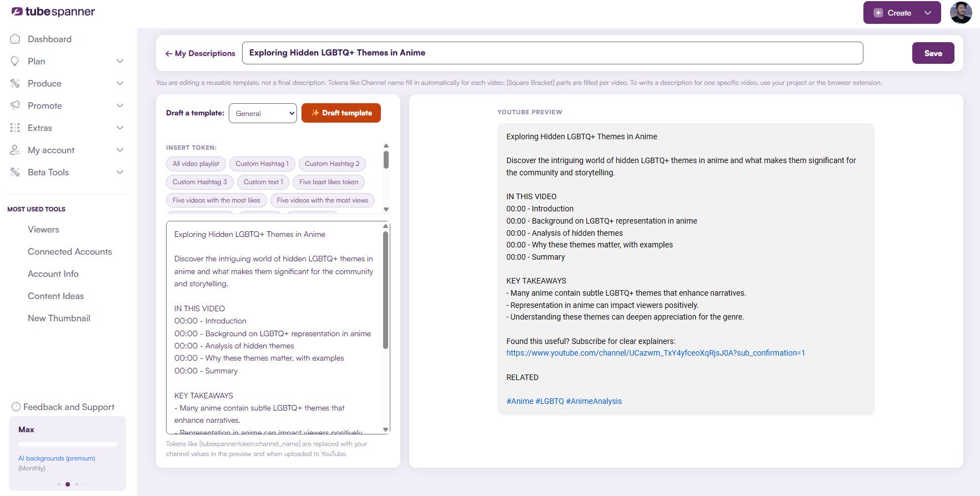Click 'IN THIS VIDEO' text in preview

pos(531,196)
